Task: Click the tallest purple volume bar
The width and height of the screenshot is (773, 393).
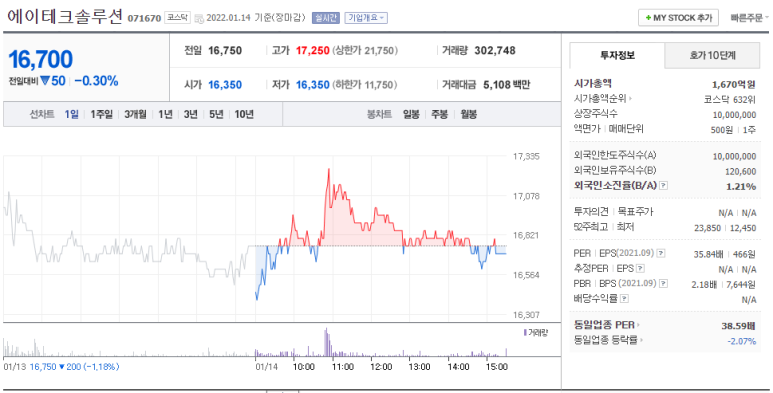Action: 325,342
